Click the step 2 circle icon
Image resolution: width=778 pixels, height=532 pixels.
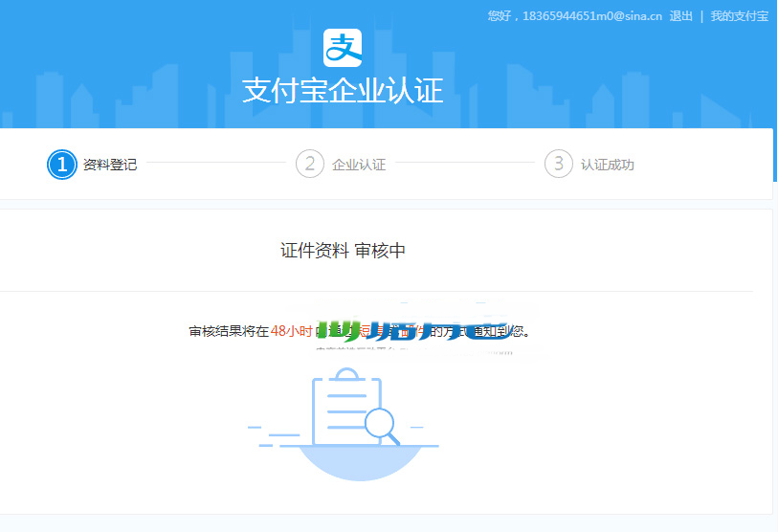click(310, 164)
